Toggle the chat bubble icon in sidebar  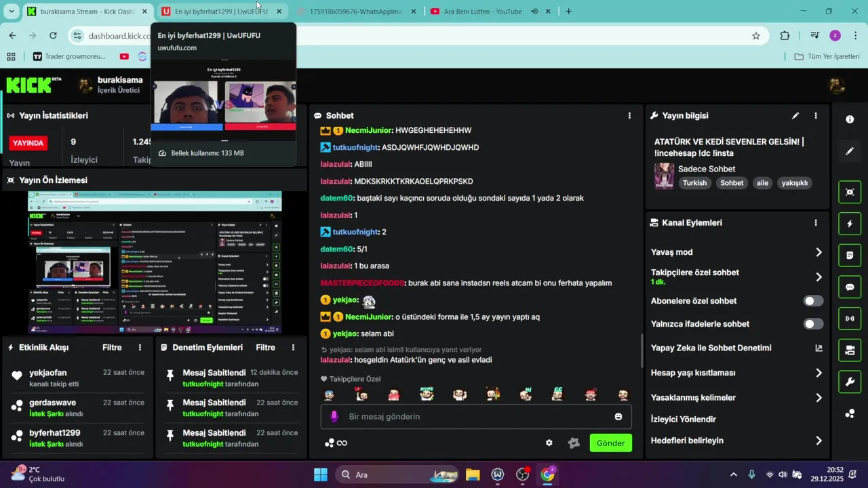(x=850, y=287)
